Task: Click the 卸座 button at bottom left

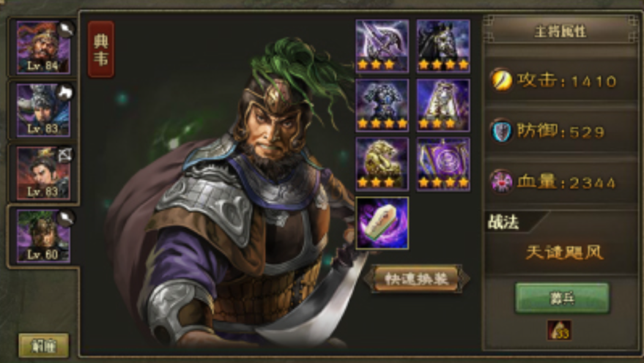Action: (x=43, y=345)
